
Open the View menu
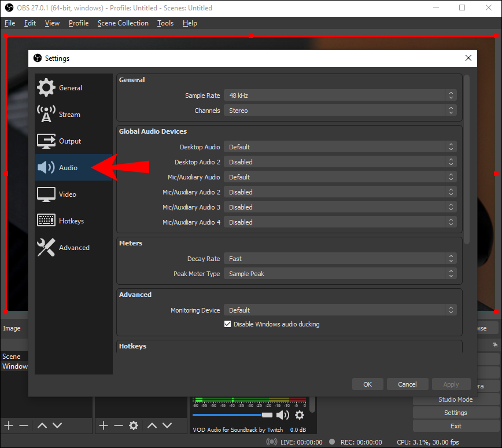coord(52,23)
